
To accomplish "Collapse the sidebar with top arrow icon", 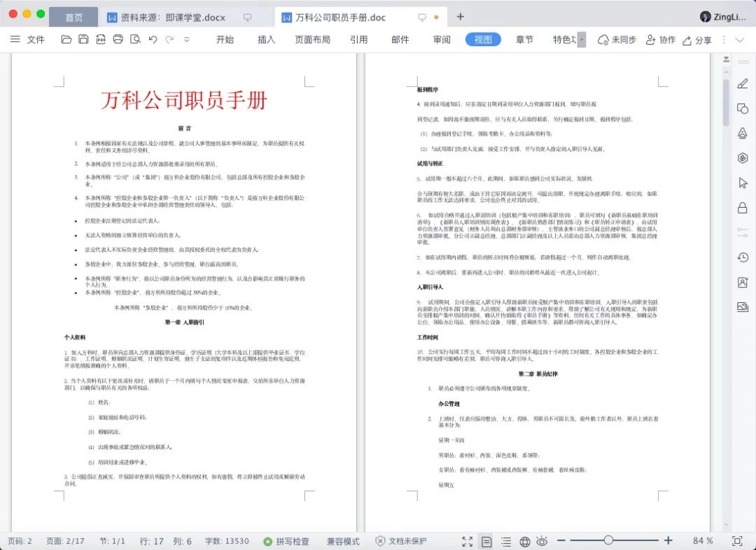I will (x=727, y=59).
